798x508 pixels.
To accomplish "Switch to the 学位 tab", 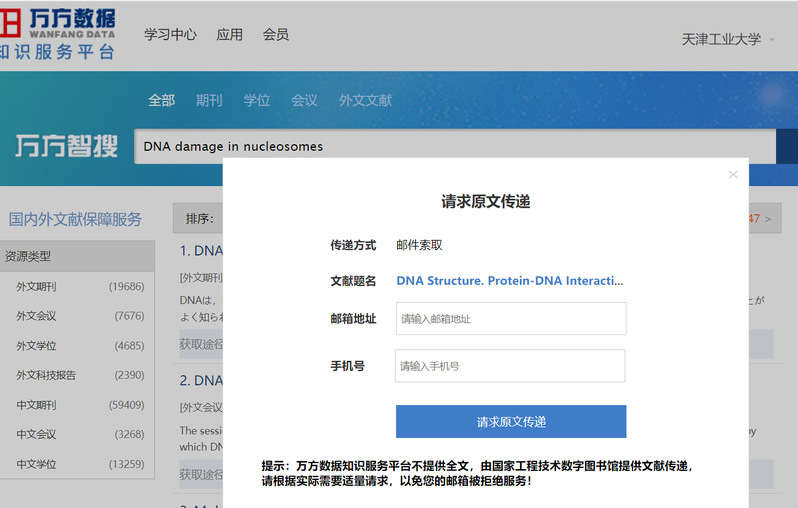I will (x=257, y=100).
